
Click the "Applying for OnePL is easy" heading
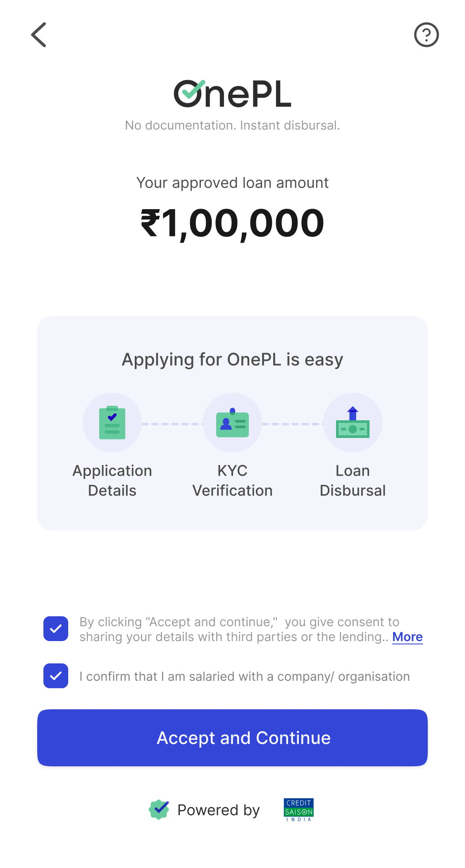click(232, 360)
